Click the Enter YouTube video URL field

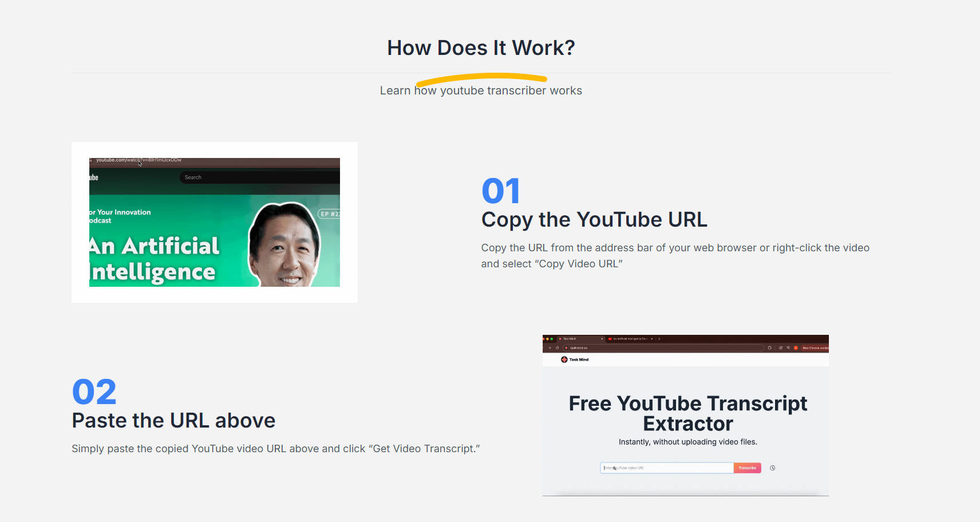[666, 468]
